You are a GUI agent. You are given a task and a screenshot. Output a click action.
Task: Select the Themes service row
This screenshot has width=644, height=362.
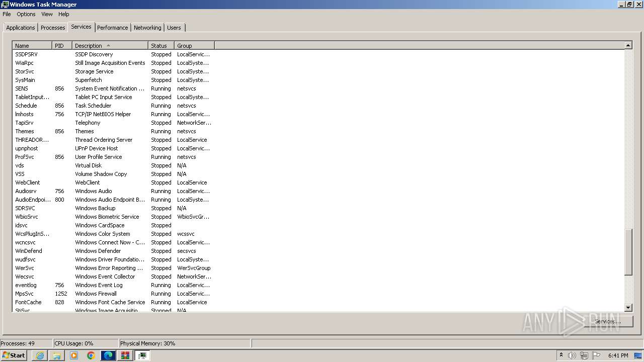coord(113,131)
